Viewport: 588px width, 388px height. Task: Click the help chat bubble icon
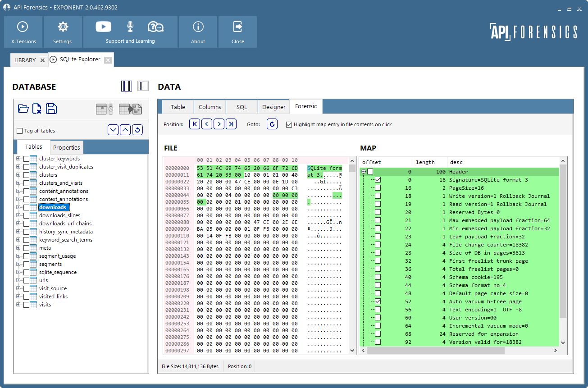155,27
